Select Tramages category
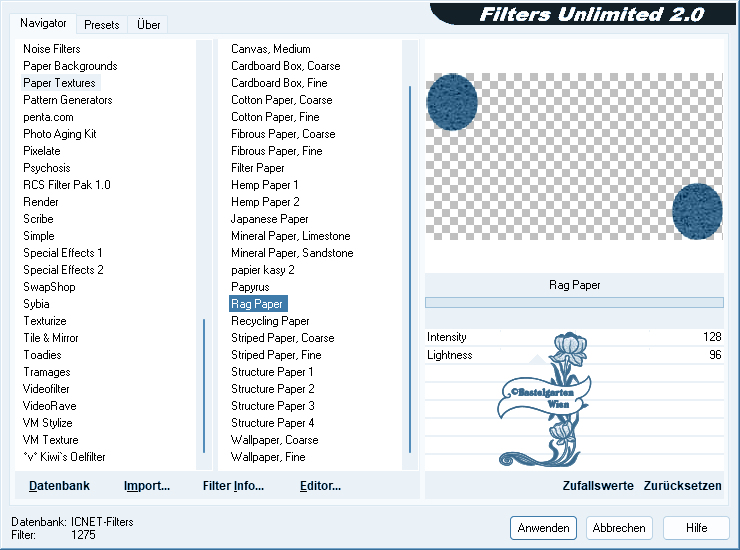Screen dimensions: 740x550 coord(47,372)
